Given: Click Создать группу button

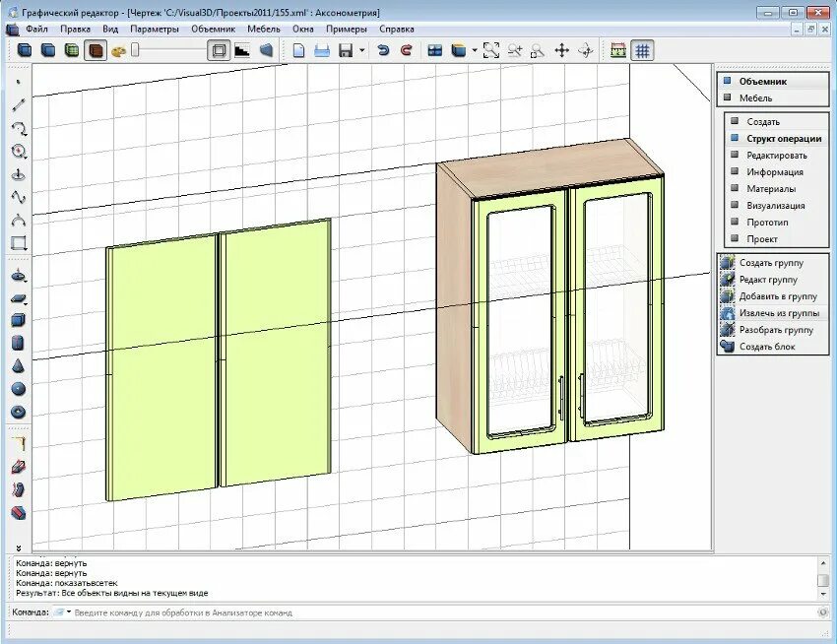Looking at the screenshot, I should tap(772, 263).
